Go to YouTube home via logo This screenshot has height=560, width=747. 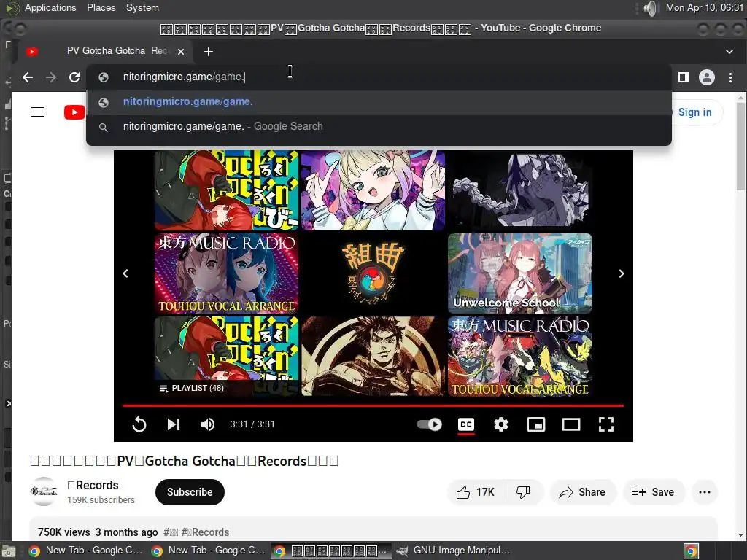(x=74, y=112)
